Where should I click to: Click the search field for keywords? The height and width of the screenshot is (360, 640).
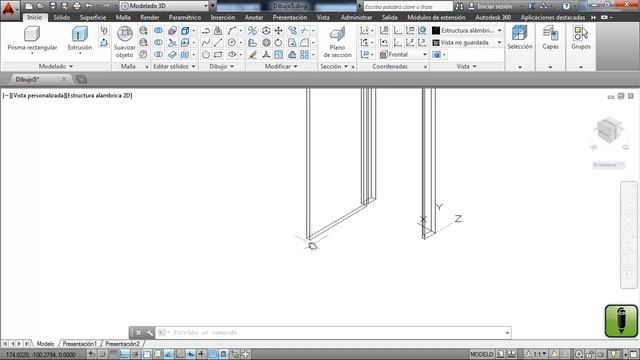coord(408,7)
